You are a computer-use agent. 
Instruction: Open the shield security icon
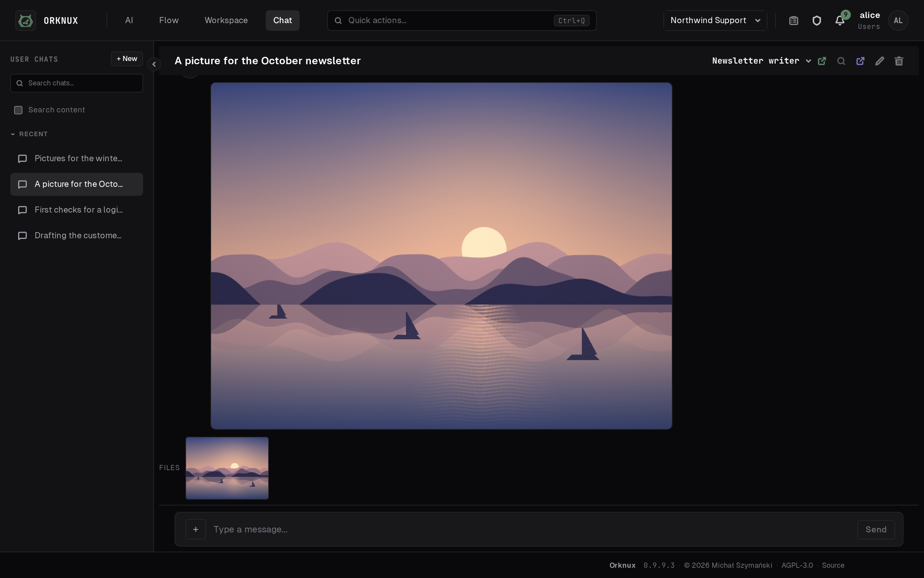(816, 21)
